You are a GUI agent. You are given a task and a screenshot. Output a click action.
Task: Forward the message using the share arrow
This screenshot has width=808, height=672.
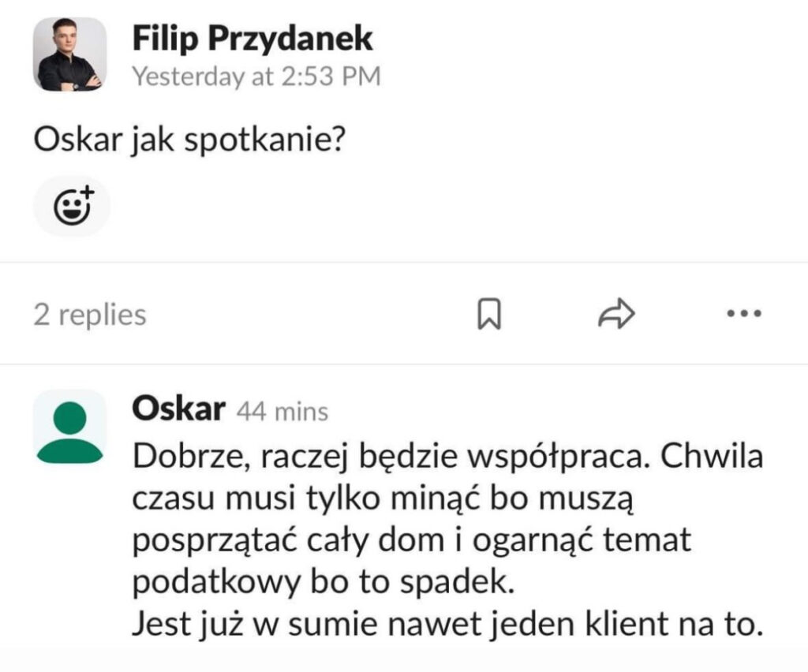click(x=616, y=314)
